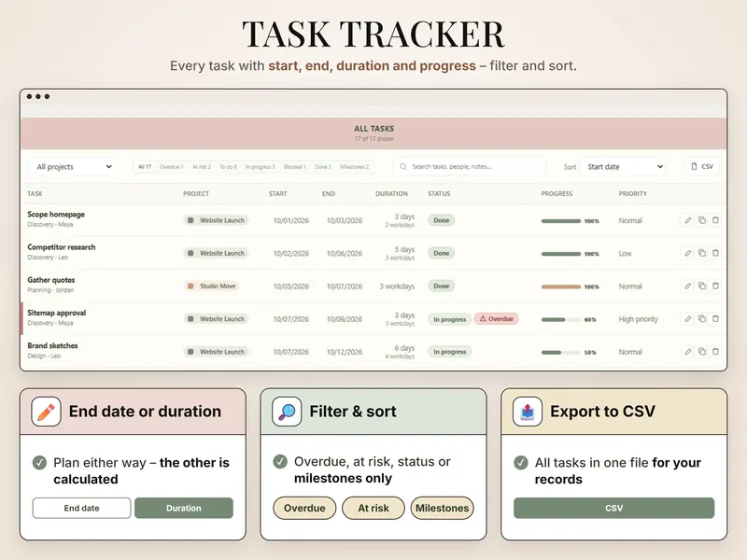The height and width of the screenshot is (560, 747).
Task: Choose the Duration toggle option
Action: (184, 508)
